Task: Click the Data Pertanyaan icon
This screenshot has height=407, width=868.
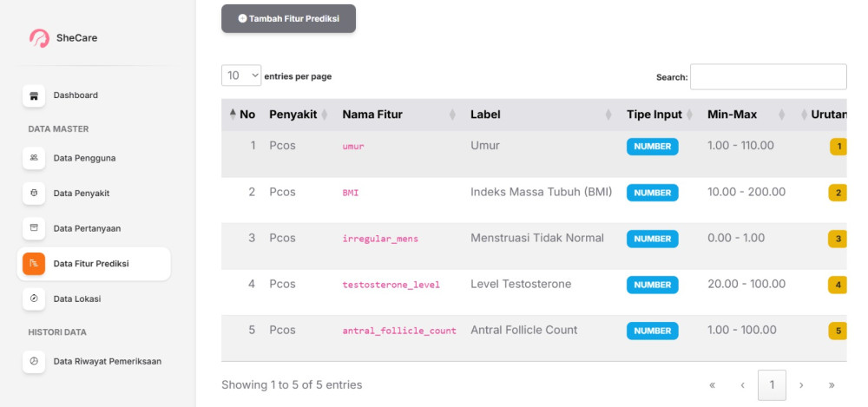Action: coord(34,228)
